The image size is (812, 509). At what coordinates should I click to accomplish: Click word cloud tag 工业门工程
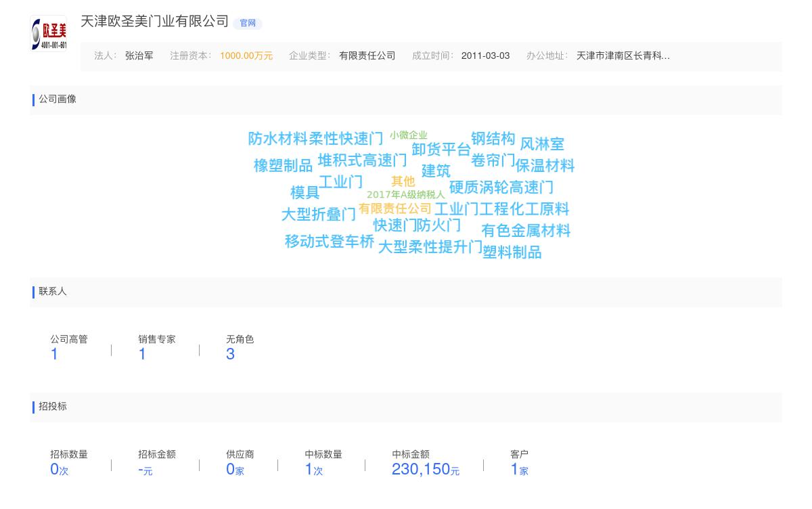472,209
